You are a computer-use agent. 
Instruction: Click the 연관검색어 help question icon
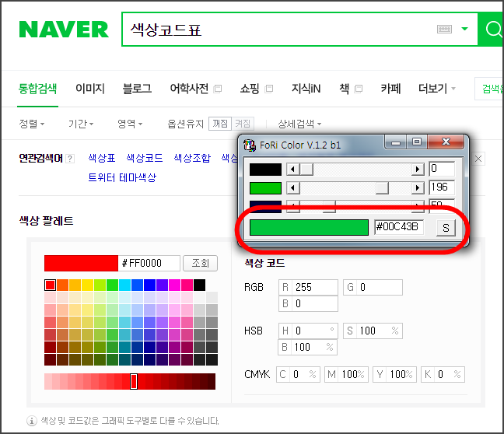[70, 159]
